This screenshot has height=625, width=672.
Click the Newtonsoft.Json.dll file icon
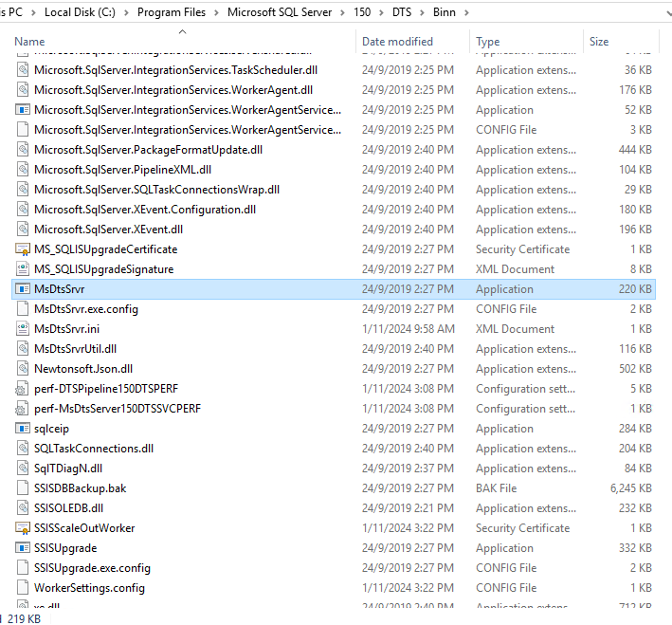click(23, 369)
